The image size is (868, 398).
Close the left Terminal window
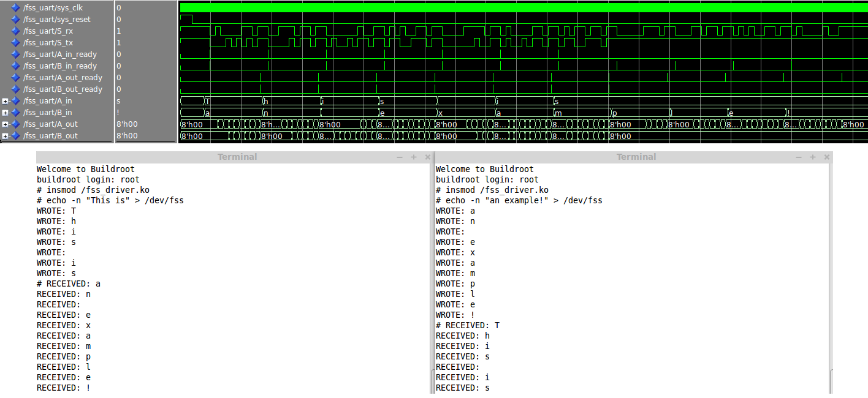(x=427, y=157)
